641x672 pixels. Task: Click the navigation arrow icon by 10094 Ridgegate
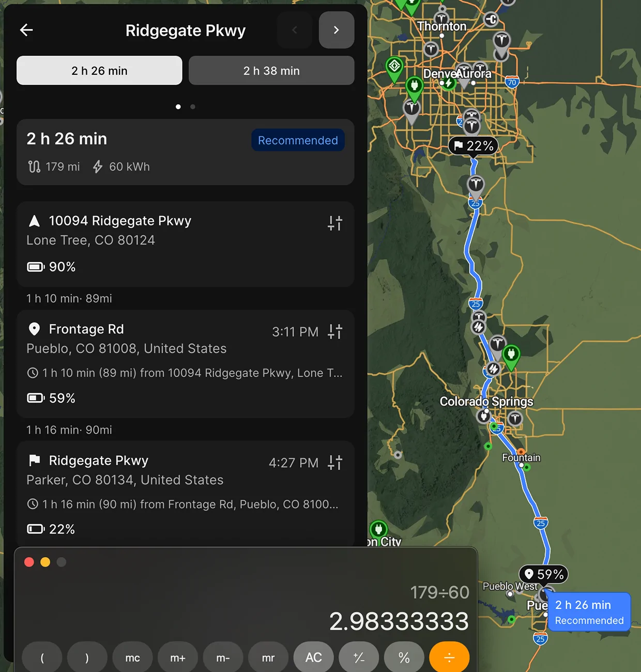(x=34, y=221)
